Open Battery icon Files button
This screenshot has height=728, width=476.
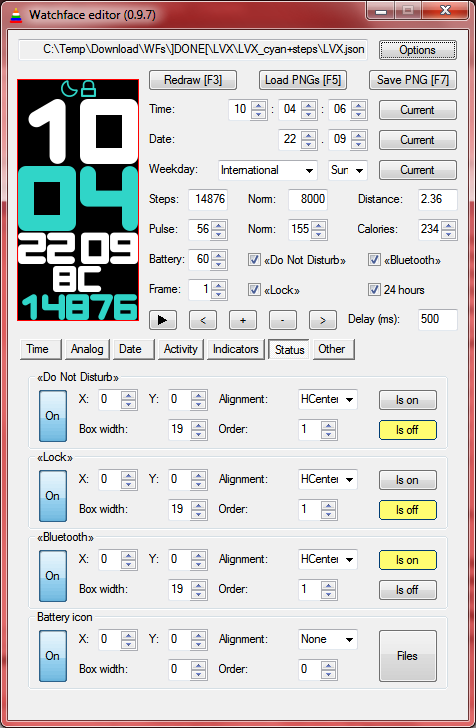(408, 656)
